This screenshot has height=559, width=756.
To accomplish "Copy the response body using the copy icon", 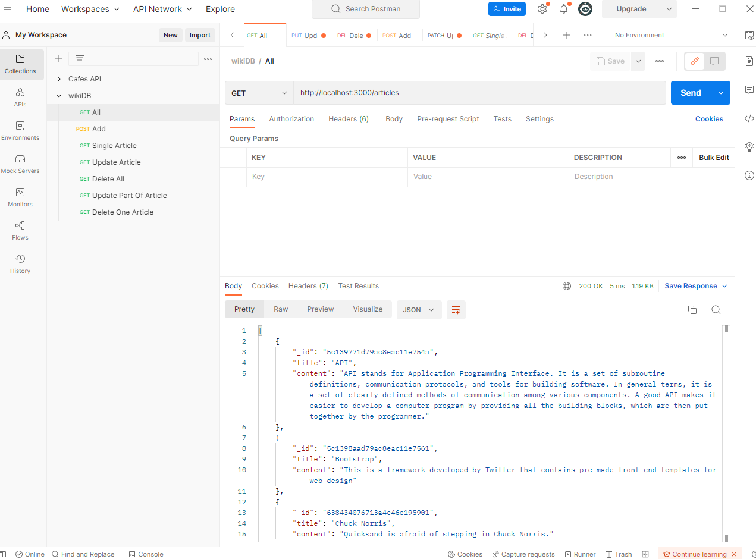I will point(692,309).
